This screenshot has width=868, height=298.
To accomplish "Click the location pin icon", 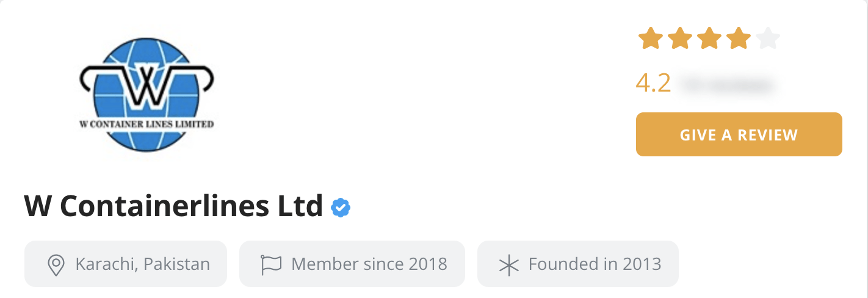I will tap(56, 264).
